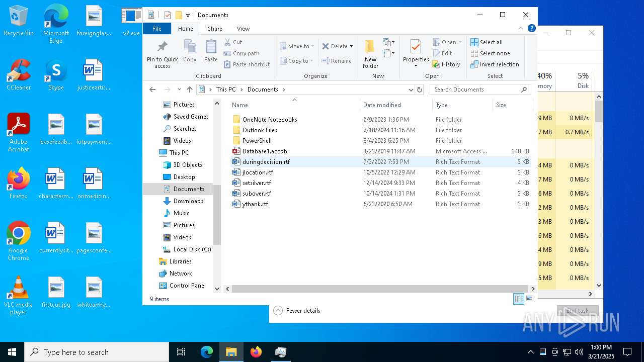Click in Search Documents box

(x=480, y=89)
